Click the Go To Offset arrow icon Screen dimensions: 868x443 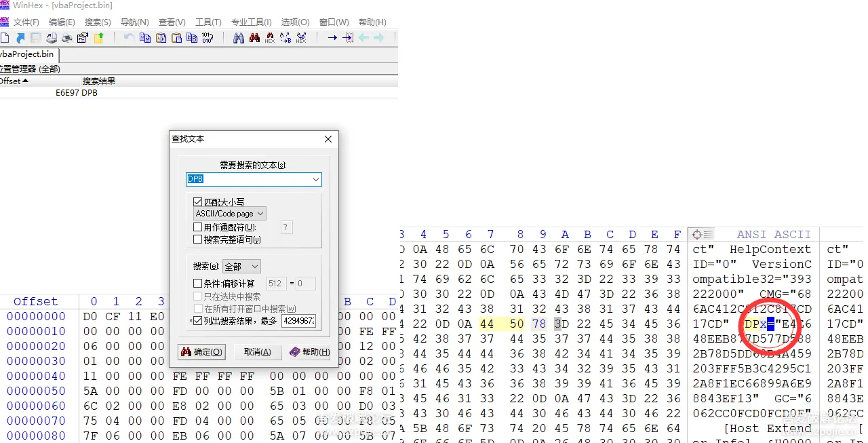(332, 38)
